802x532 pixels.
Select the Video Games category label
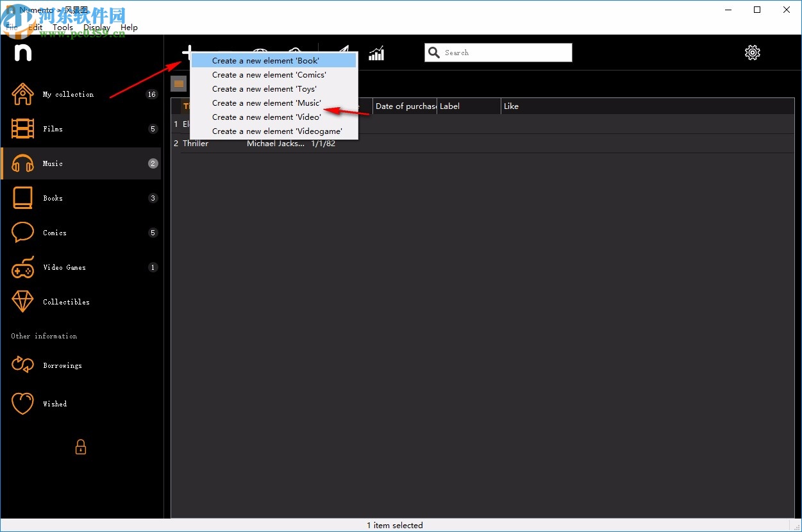click(x=64, y=267)
